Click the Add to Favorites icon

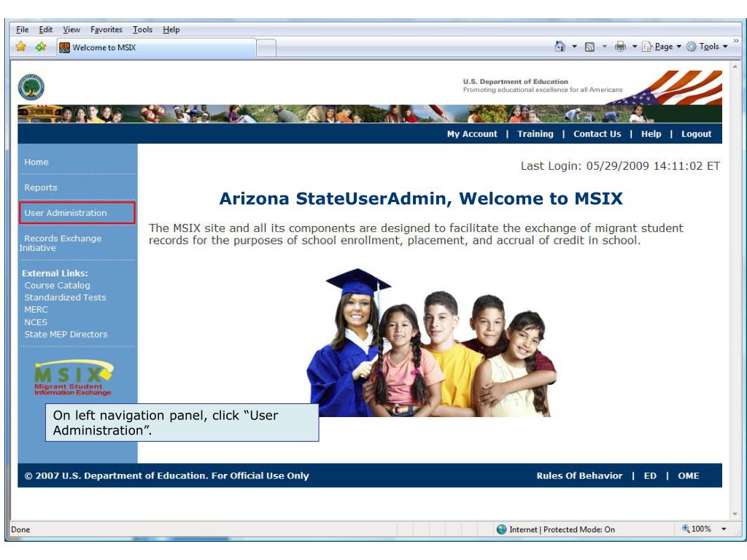coord(41,47)
